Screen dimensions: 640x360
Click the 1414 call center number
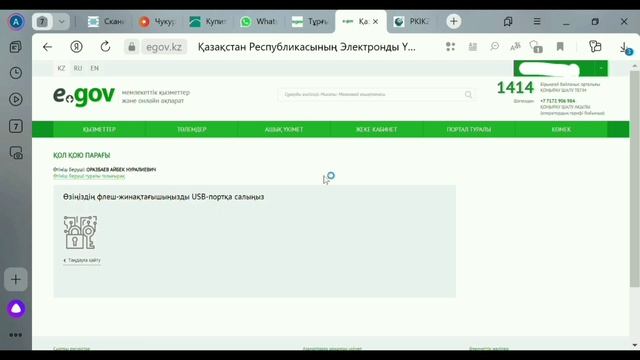click(515, 87)
